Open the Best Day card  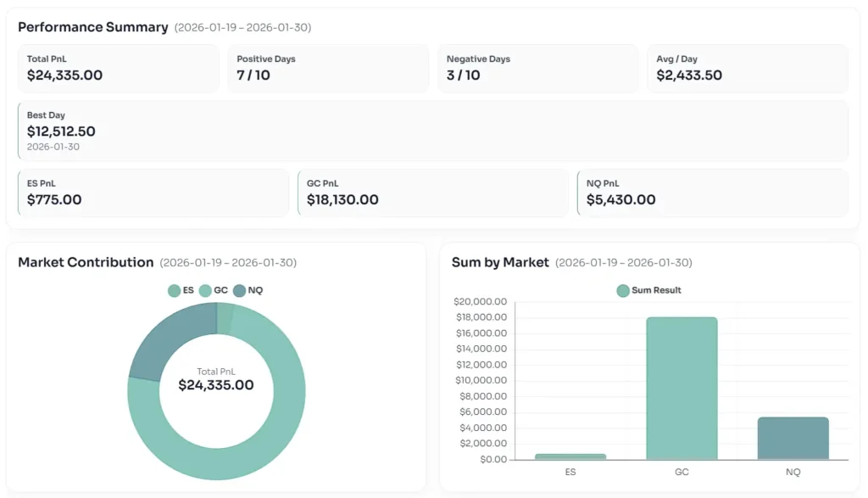[x=432, y=131]
